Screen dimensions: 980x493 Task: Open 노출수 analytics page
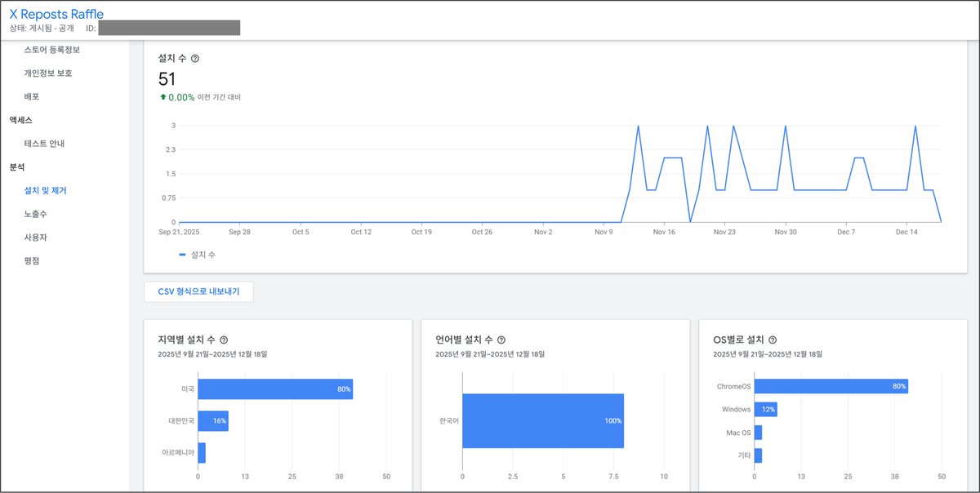click(36, 214)
